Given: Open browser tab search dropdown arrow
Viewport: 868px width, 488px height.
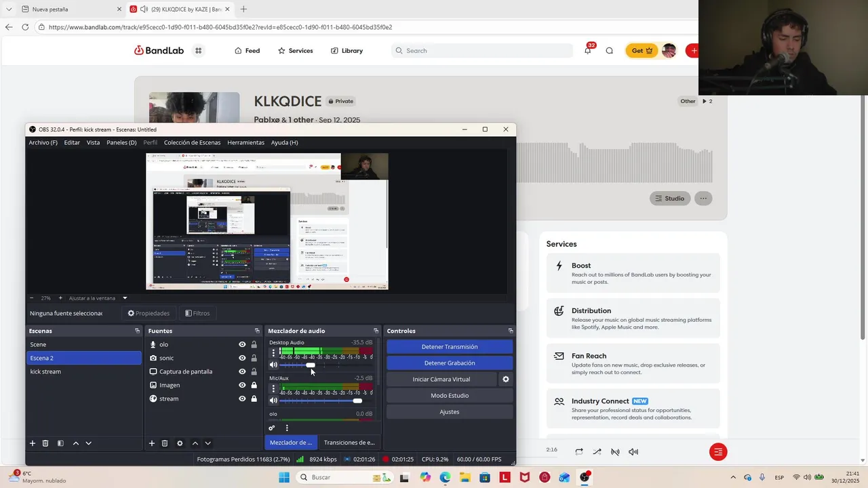Looking at the screenshot, I should point(9,9).
